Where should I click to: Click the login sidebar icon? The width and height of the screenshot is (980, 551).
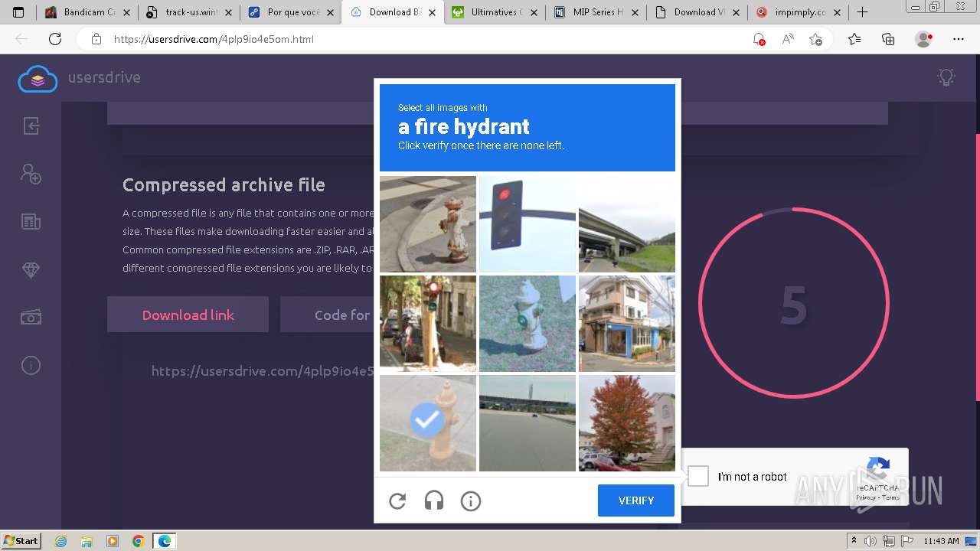click(31, 126)
